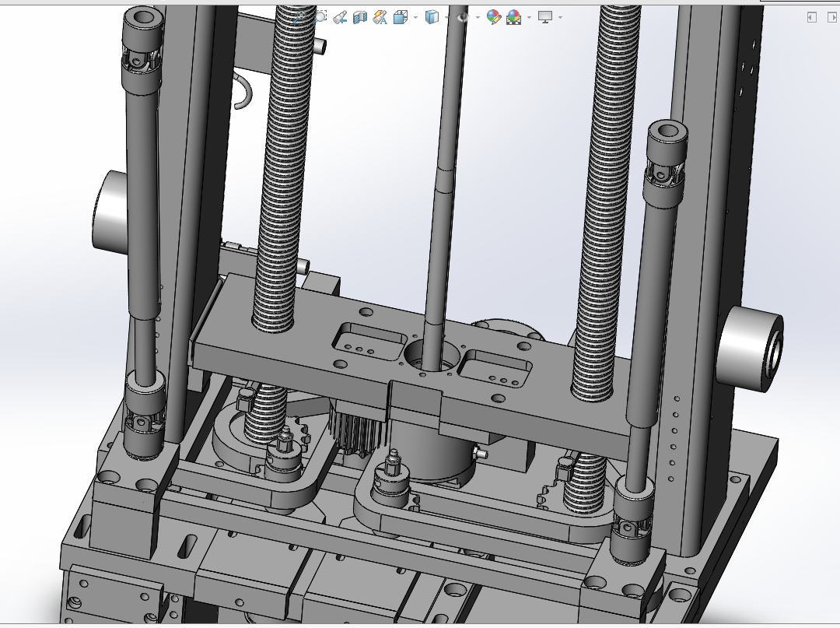Viewport: 840px width, 628px height.
Task: Open the Display Style dropdown arrow
Action: point(446,17)
